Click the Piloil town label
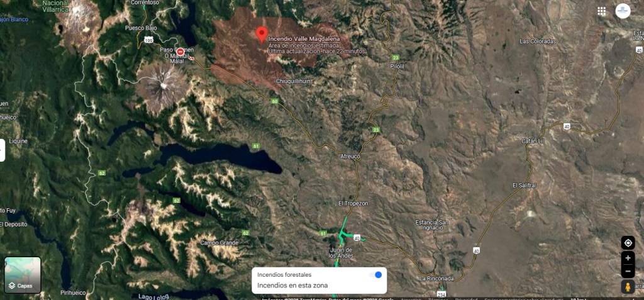 (397, 66)
